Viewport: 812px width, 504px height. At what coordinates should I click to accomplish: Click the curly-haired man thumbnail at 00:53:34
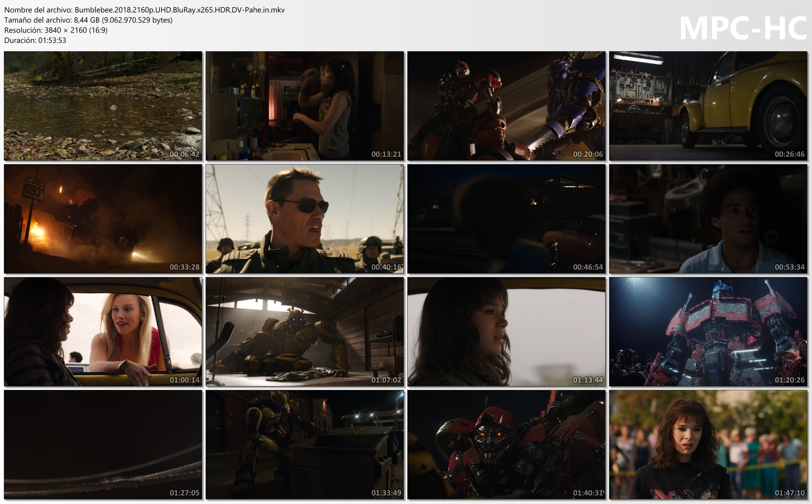(x=708, y=219)
